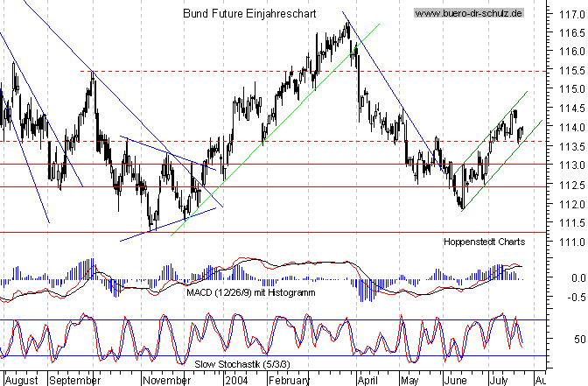Click the May label on time axis
Viewport: 588px width, 386px height.
point(409,381)
